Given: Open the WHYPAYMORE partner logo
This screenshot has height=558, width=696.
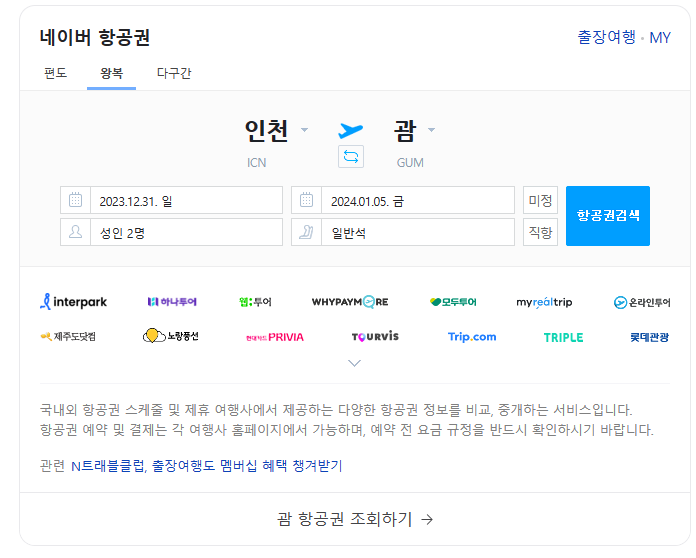Looking at the screenshot, I should point(350,302).
